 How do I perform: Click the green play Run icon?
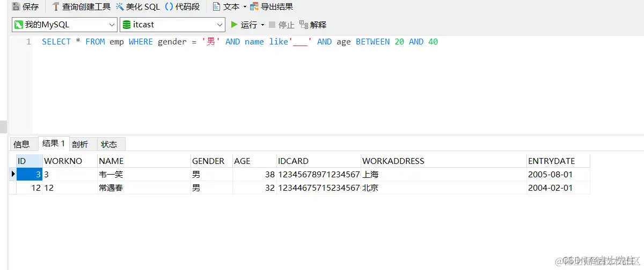[x=234, y=25]
